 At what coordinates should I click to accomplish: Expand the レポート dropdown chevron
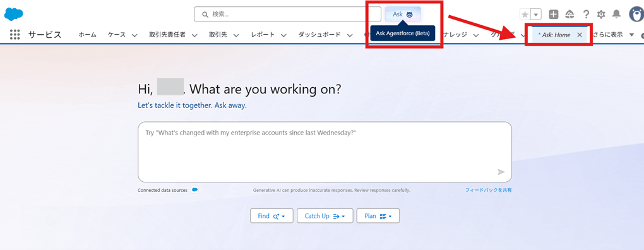tap(283, 35)
